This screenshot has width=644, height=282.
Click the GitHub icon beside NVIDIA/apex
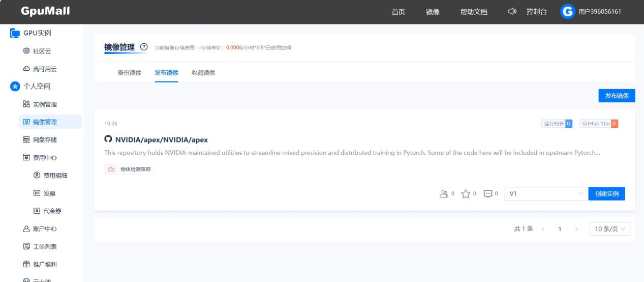coord(108,139)
